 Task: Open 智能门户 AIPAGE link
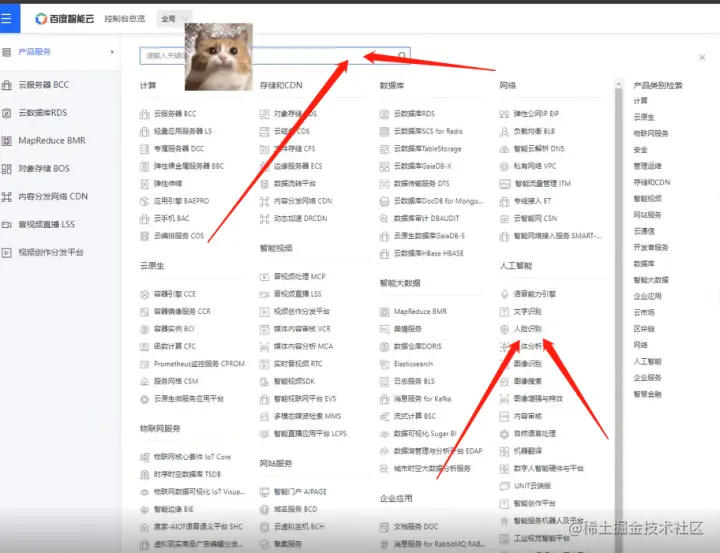coord(300,492)
